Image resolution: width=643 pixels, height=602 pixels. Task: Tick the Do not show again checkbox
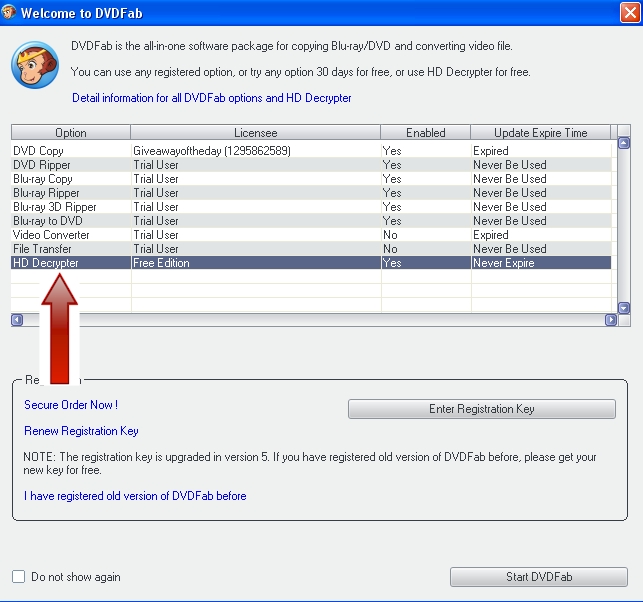18,577
